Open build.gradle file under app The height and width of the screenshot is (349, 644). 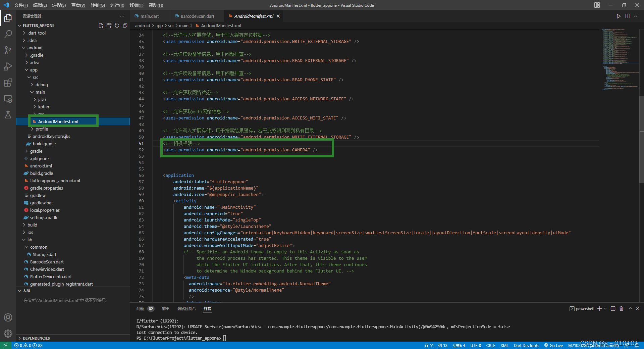44,144
